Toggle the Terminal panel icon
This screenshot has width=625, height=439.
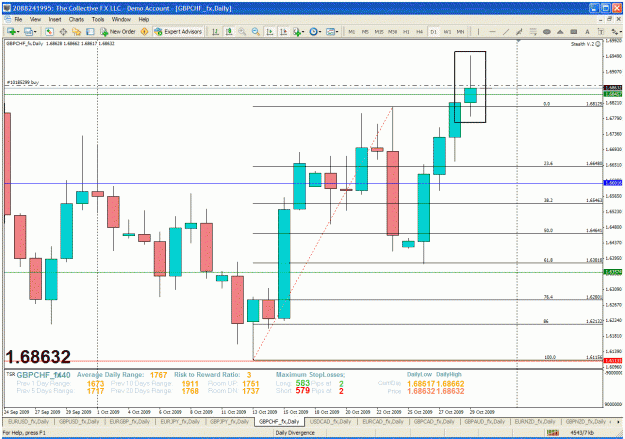[90, 31]
